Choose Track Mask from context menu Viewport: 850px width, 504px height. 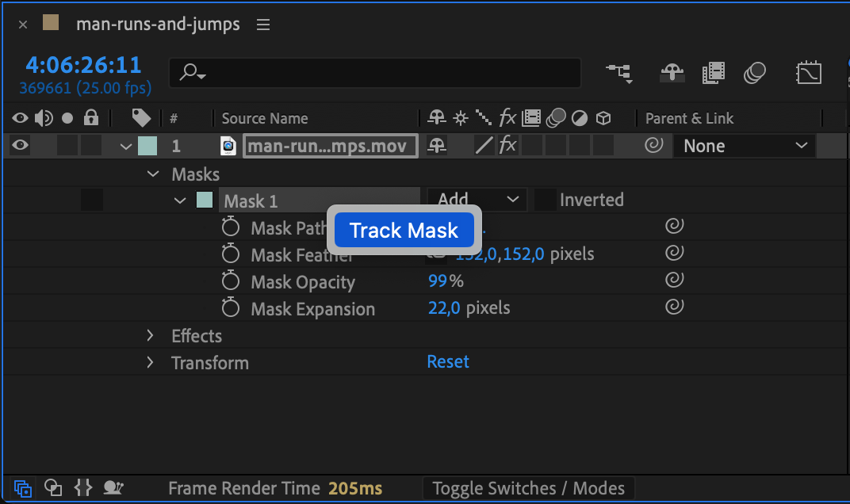[x=404, y=231]
